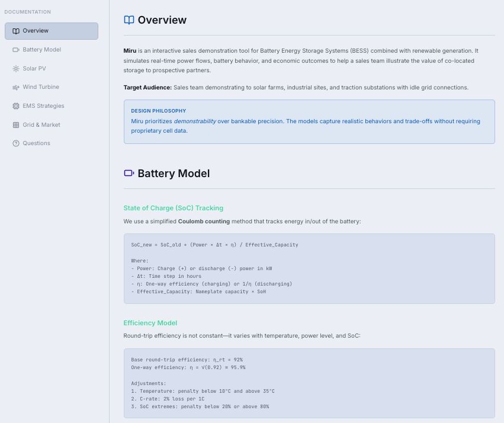
Task: Select Solar PV in the documentation nav
Action: 52,69
